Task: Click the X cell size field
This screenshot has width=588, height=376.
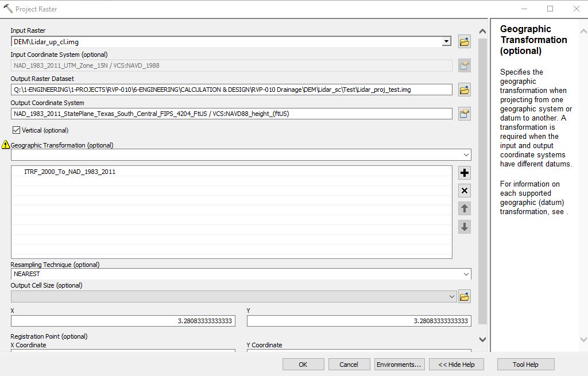Action: click(x=123, y=321)
